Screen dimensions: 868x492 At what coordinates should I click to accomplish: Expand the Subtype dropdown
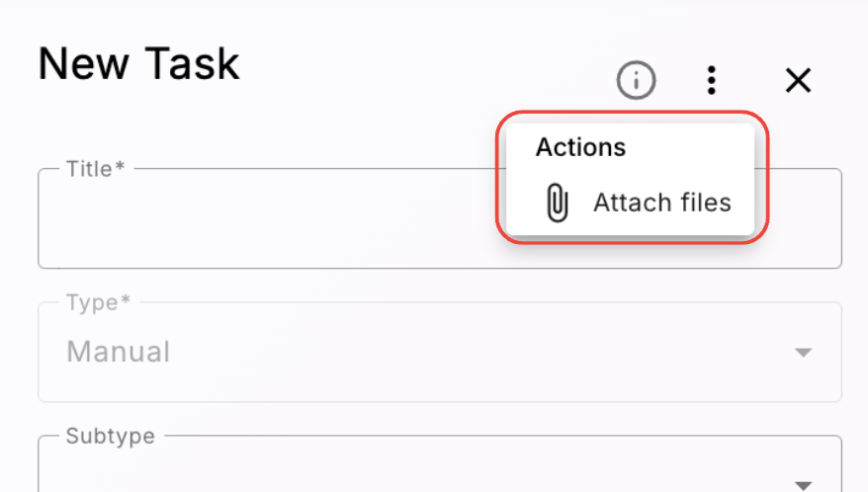tap(440, 463)
